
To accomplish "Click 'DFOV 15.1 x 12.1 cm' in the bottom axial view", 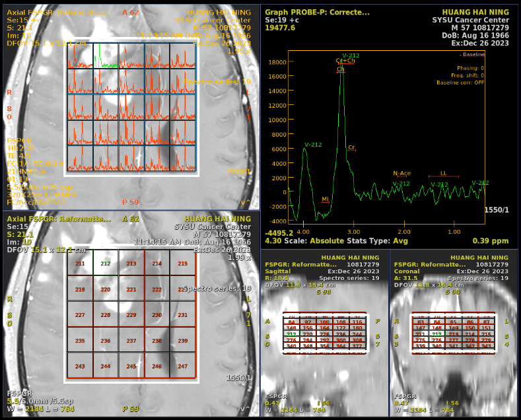I will pyautogui.click(x=46, y=250).
